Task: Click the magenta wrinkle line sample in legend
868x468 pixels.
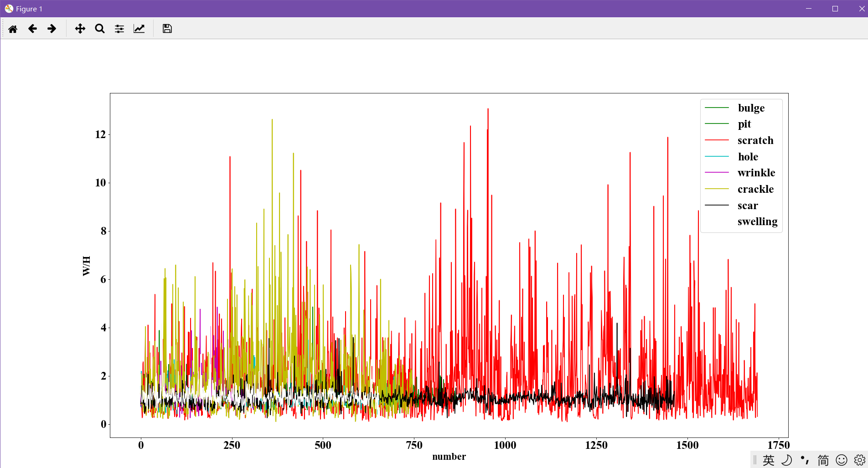Action: (717, 172)
